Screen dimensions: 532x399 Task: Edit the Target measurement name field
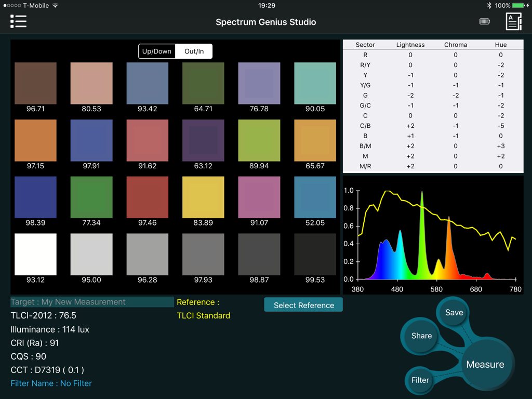click(x=92, y=302)
